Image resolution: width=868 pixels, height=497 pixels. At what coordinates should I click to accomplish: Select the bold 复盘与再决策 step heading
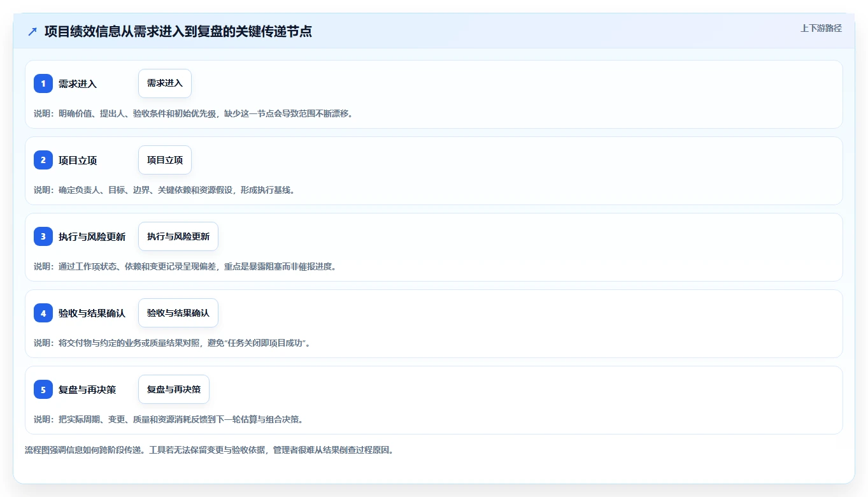point(87,390)
